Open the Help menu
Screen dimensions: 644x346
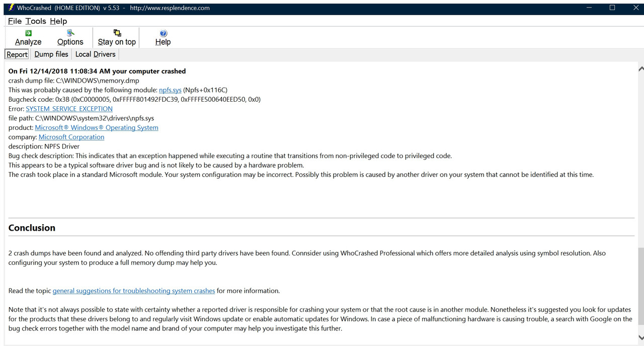click(x=58, y=21)
